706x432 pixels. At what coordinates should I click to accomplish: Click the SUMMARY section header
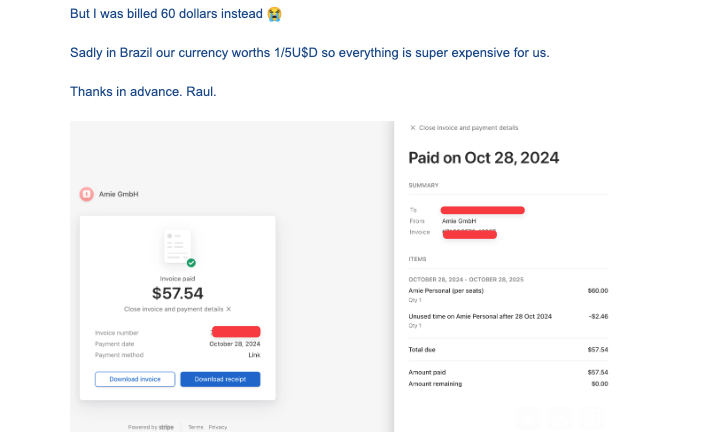coord(423,185)
